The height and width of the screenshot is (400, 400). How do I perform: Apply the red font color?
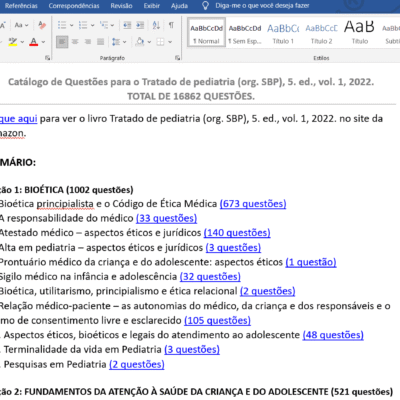pos(34,42)
